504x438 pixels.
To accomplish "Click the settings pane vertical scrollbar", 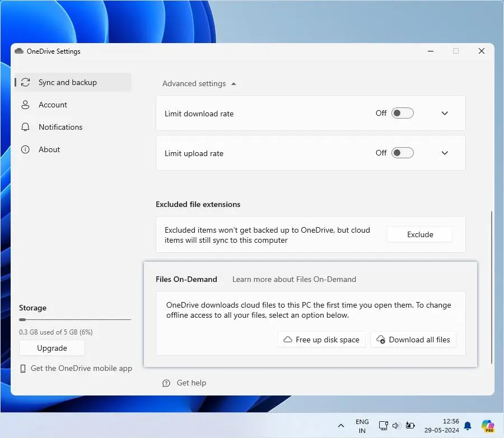I will [x=492, y=288].
